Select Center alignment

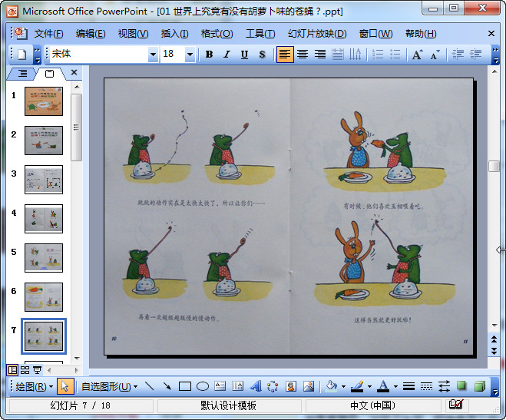(x=303, y=55)
